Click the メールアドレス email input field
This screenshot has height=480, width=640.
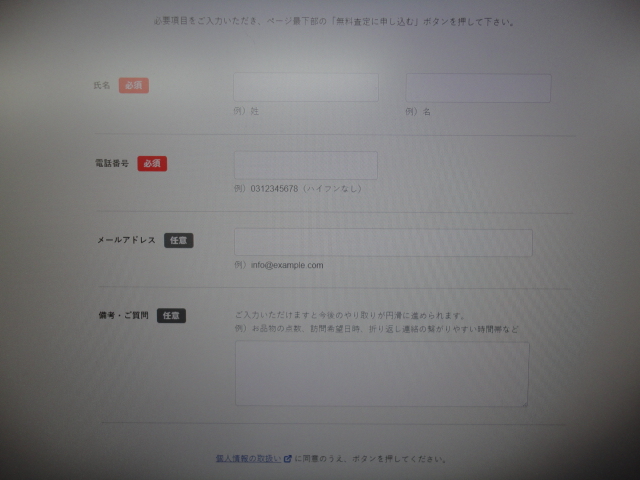383,243
